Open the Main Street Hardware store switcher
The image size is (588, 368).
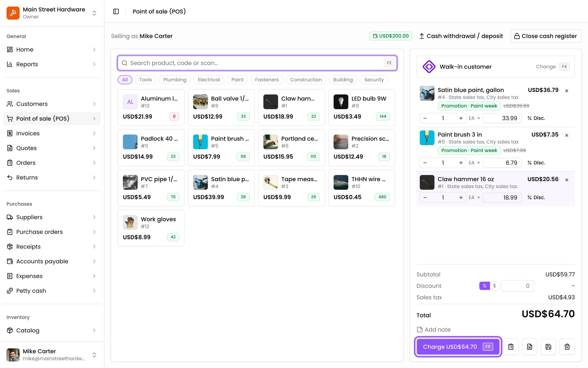click(94, 13)
